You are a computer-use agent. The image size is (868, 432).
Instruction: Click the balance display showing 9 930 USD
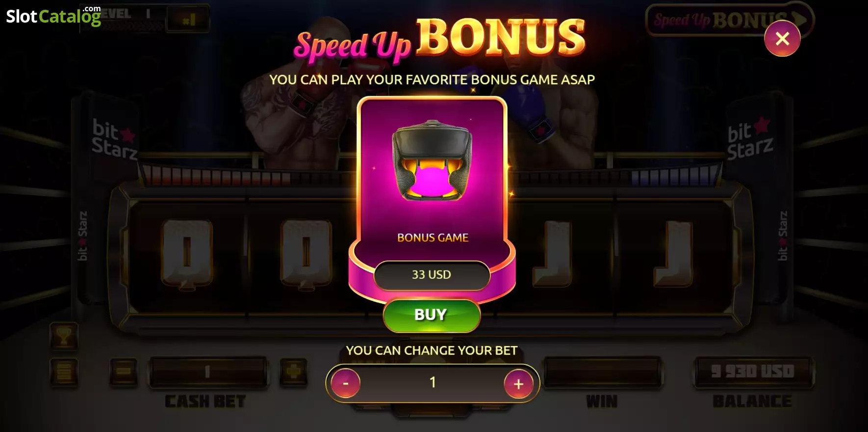point(753,372)
